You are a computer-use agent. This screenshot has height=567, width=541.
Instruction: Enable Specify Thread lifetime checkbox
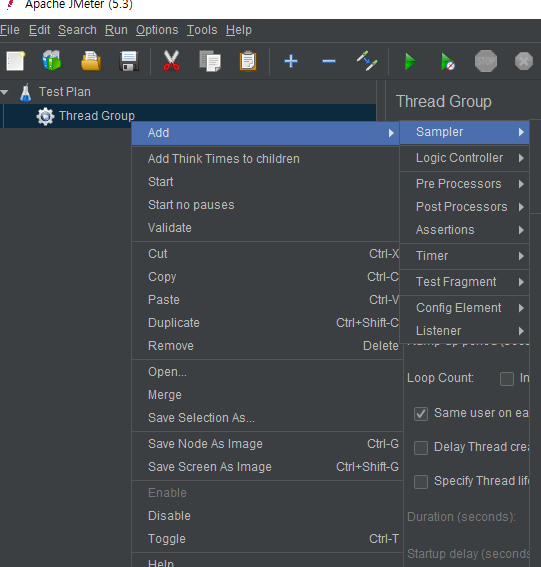tap(421, 482)
